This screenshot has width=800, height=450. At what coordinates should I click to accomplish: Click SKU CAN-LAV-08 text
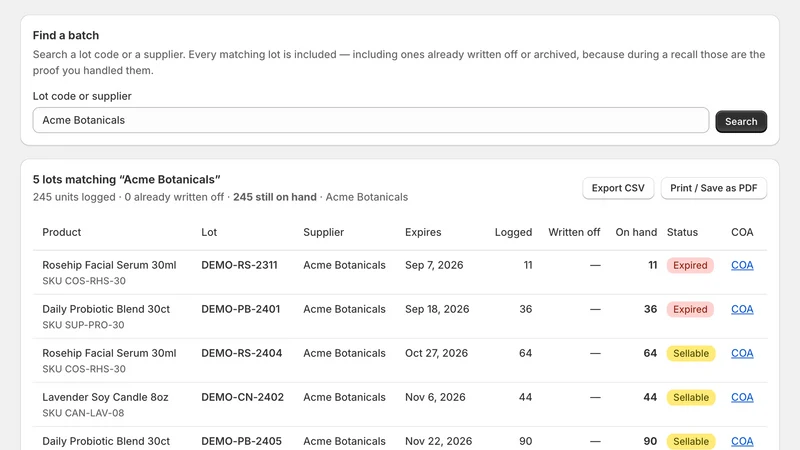83,413
